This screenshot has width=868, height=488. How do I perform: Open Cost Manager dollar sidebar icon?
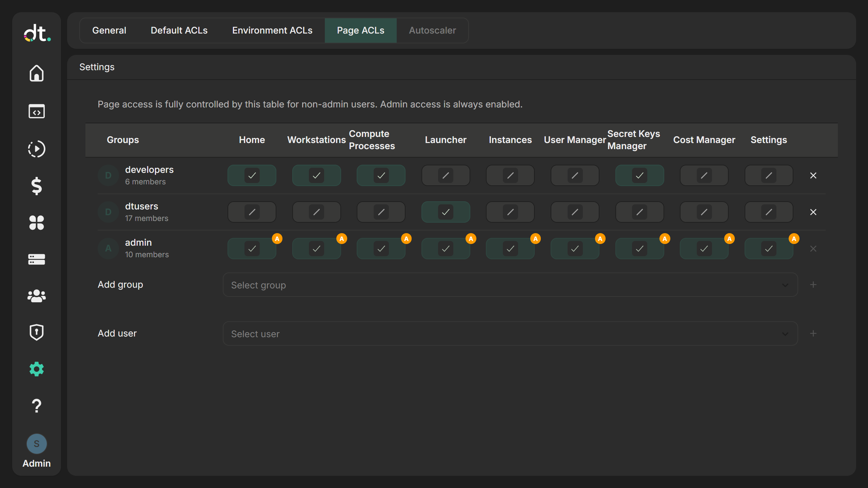(37, 186)
